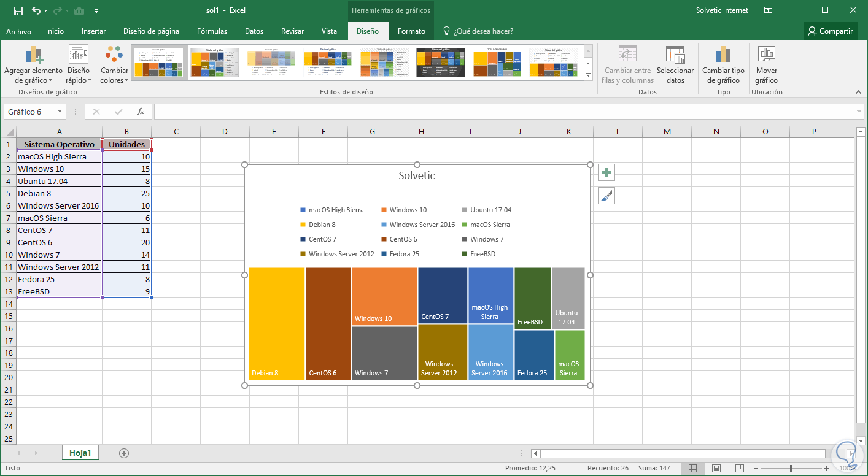Open the Datos tab
868x476 pixels.
pos(254,31)
